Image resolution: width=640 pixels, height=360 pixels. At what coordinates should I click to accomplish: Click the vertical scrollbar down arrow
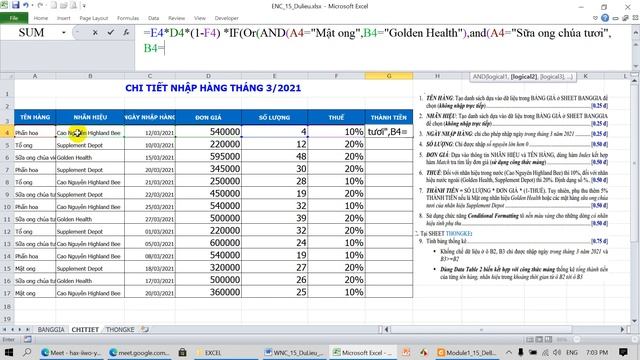point(634,320)
